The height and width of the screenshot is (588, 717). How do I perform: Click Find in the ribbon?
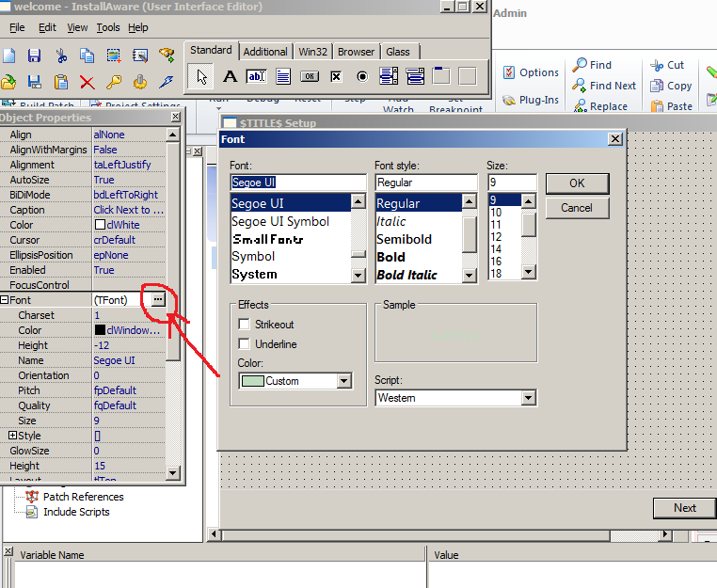tap(592, 65)
